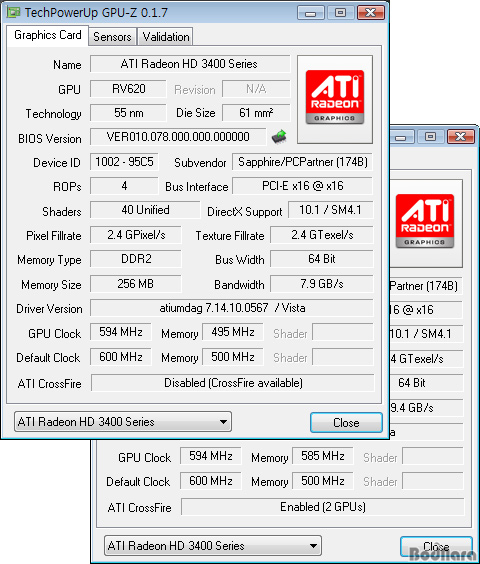Image resolution: width=480 pixels, height=564 pixels.
Task: Click front window memory clock 495 MHz field
Action: tap(233, 332)
